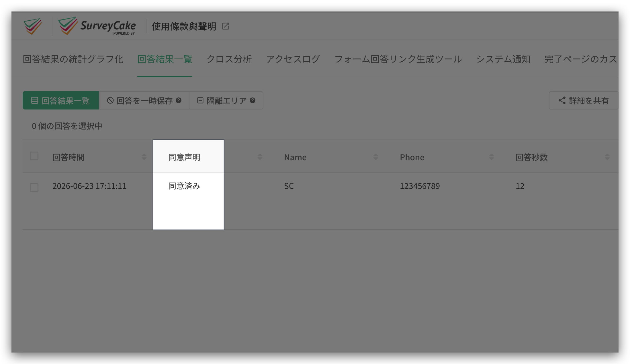Screen dimensions: 630x364
Task: Click the 2026-06-23 17:11:11 timestamp
Action: (89, 186)
